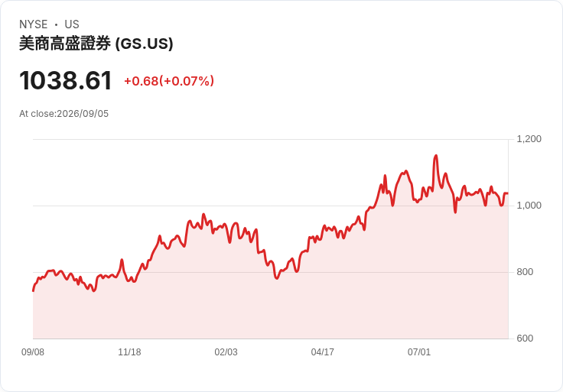Screen dimensions: 563x392
Task: Click the 11/18 date label on x-axis
Action: pos(129,352)
